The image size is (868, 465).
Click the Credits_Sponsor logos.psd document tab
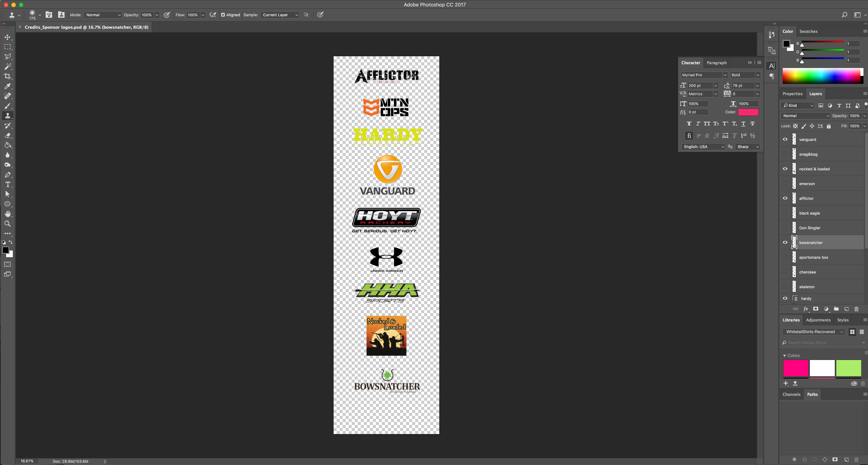click(x=86, y=27)
